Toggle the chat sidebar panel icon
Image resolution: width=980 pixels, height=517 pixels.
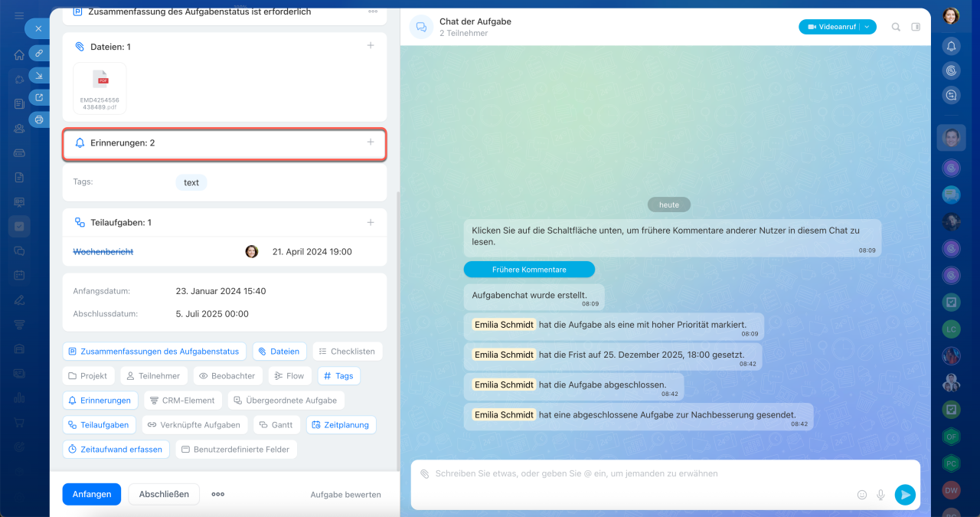[x=916, y=27]
